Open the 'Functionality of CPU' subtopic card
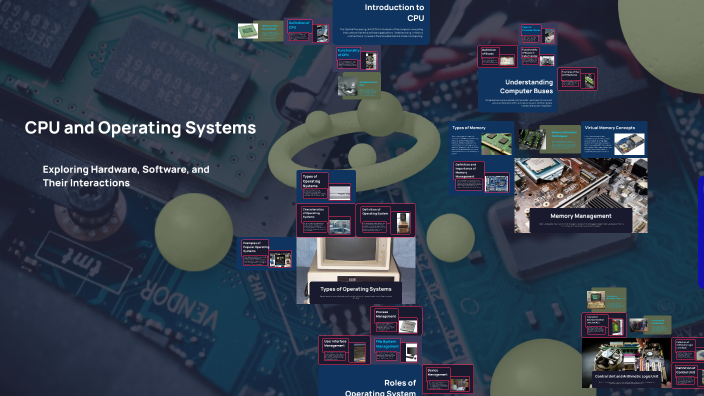Viewport: 704px width, 396px height. tap(357, 59)
